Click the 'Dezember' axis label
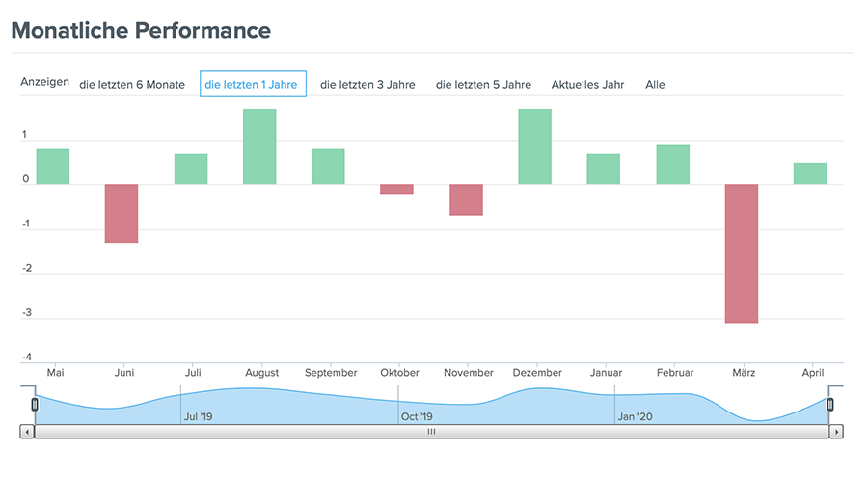Viewport: 868px width, 478px height. coord(537,373)
